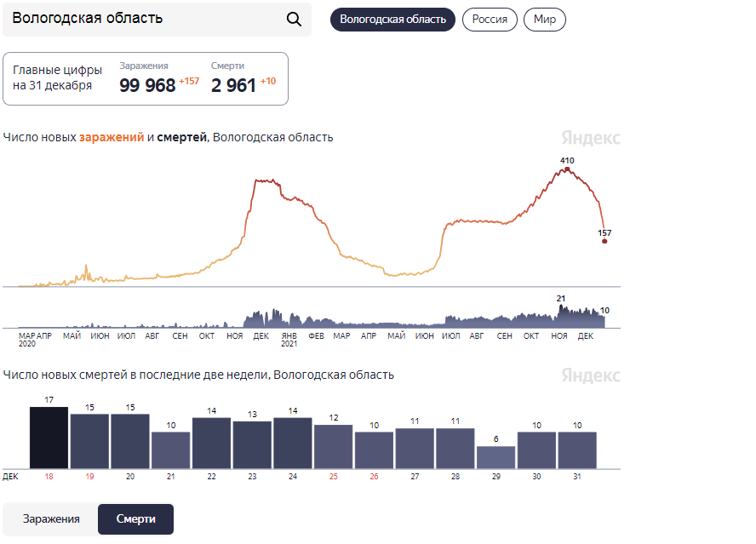Toggle chart to Смерти view
Screen dimensions: 756x544
(x=135, y=519)
